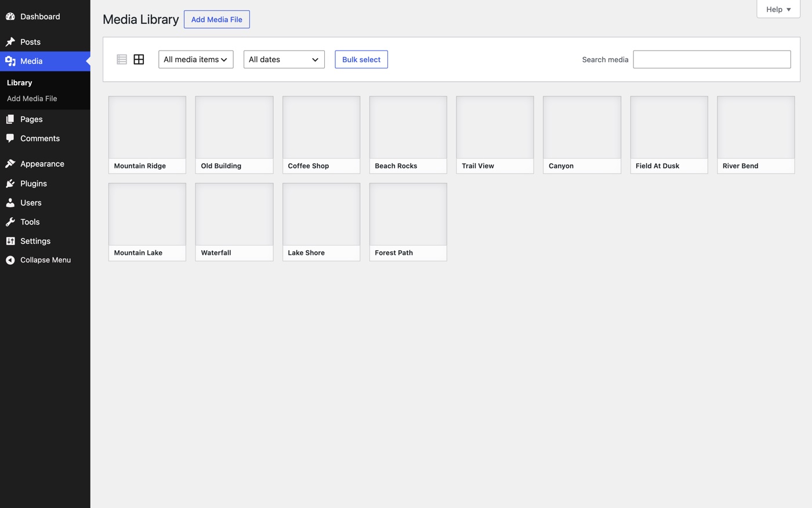Screen dimensions: 812x508
Task: Click the Posts pushpin icon
Action: [10, 42]
